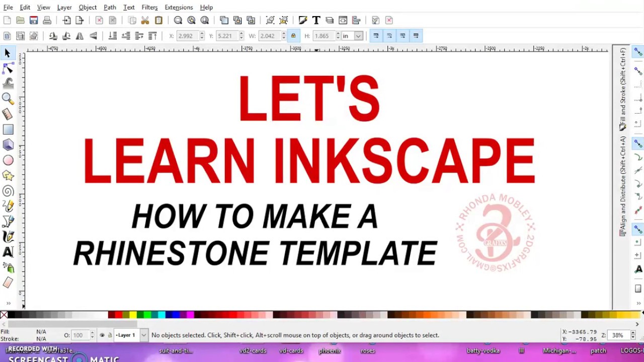Toggle width/height lock ratio
Screen dimensions: 644x362
tap(293, 36)
